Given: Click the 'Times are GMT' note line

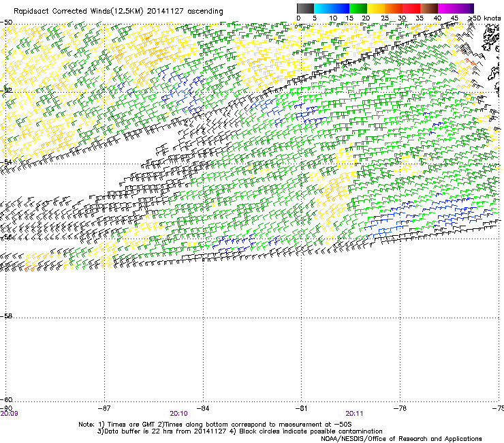Looking at the screenshot, I should (x=215, y=425).
